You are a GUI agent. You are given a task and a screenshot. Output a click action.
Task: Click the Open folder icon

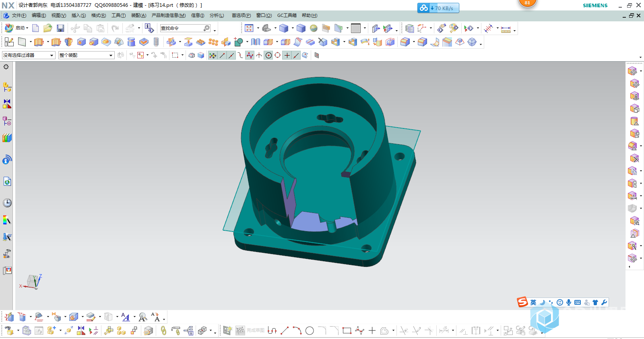point(47,28)
